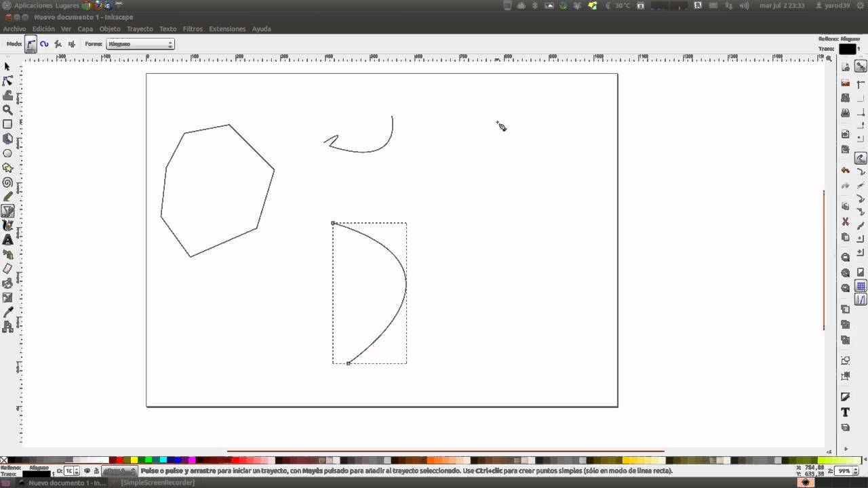
Task: Select the Gradient tool
Action: 7,298
